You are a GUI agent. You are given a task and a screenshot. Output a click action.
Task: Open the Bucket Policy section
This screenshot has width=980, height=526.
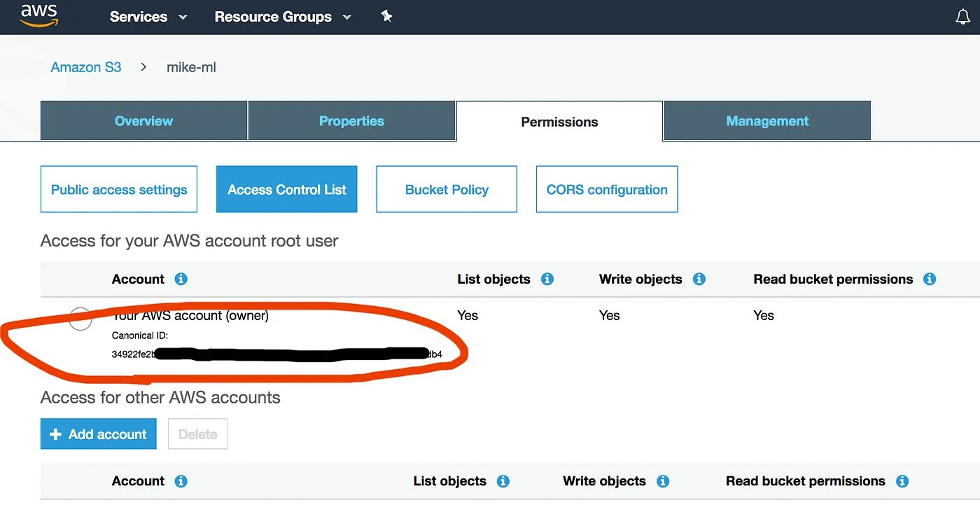(446, 189)
